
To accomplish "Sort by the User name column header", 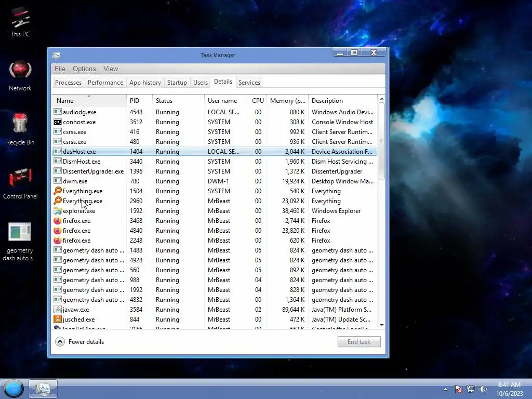I will 225,100.
